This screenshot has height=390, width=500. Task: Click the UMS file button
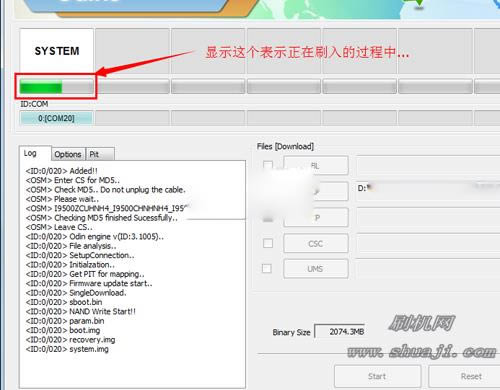coord(316,269)
